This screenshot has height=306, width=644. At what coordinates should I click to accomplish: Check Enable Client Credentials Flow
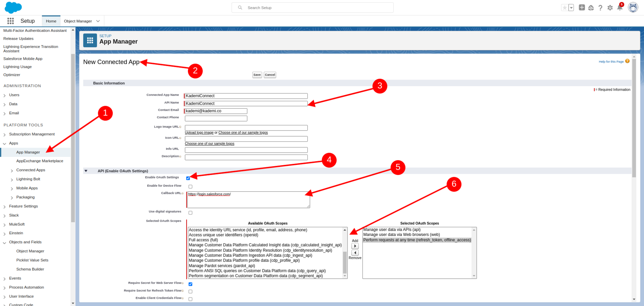coord(191,299)
